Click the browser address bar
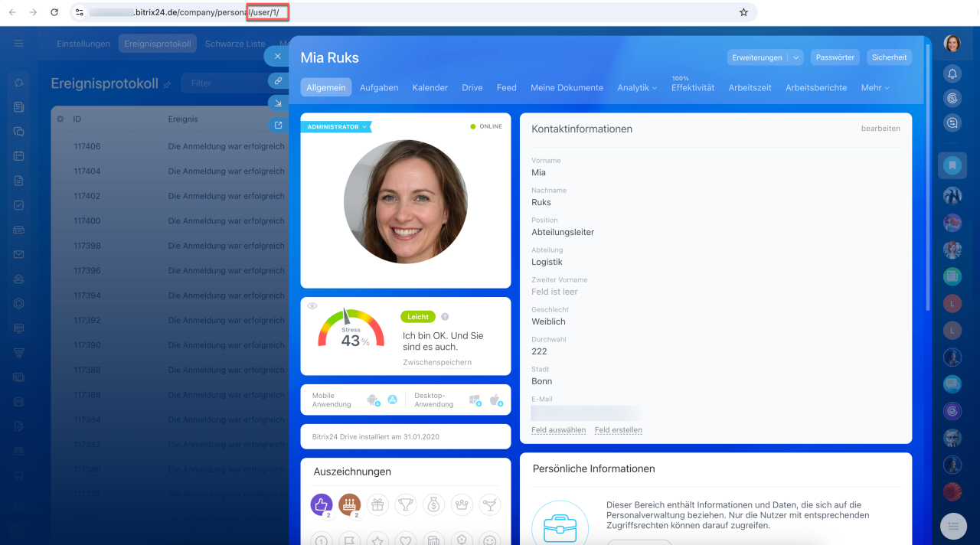This screenshot has width=980, height=545. point(413,12)
